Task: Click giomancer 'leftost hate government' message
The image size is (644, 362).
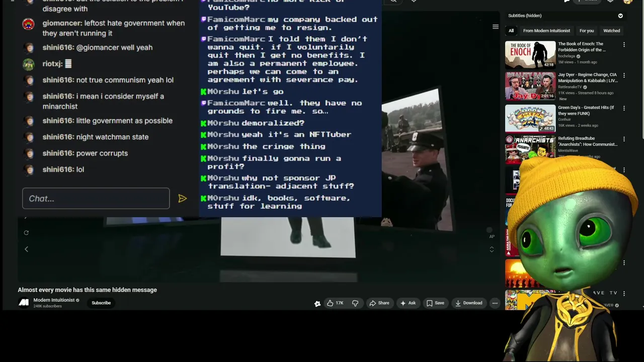Action: pyautogui.click(x=114, y=28)
